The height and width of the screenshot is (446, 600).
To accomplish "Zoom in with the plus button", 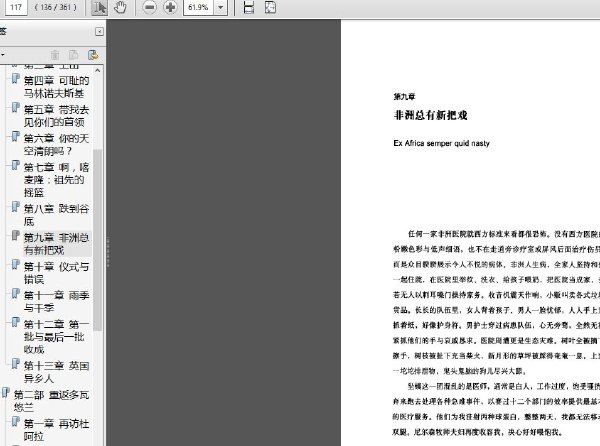I will 170,7.
